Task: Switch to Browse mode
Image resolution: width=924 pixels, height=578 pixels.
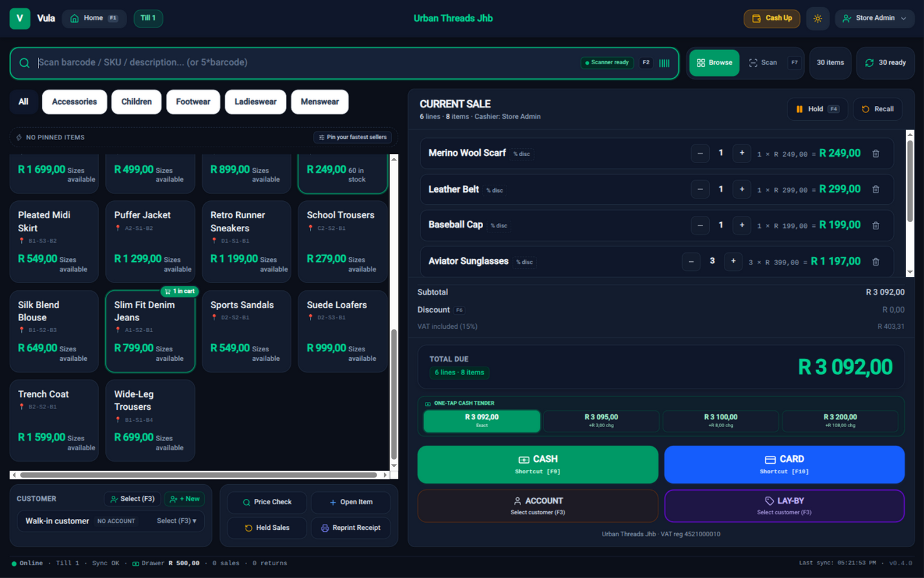Action: point(715,63)
